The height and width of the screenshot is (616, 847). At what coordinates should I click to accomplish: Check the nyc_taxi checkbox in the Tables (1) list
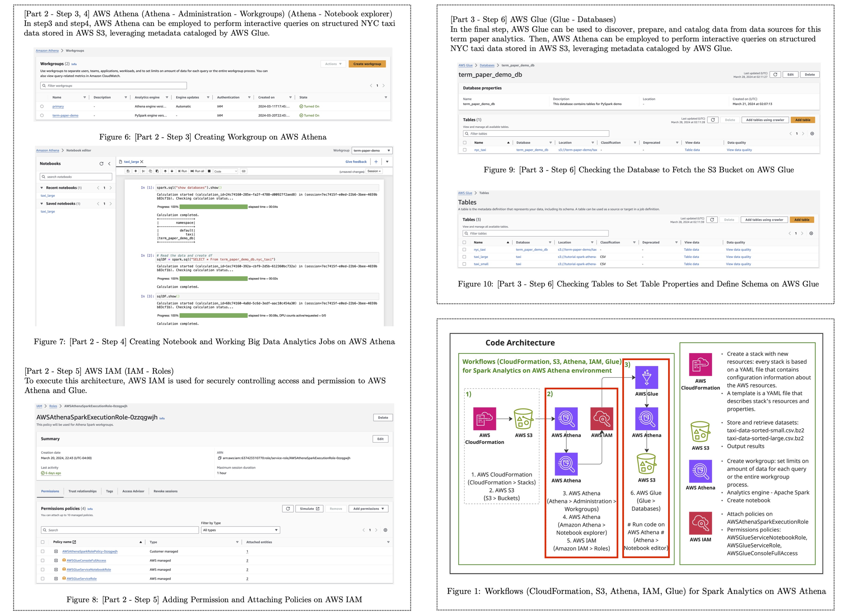[464, 150]
